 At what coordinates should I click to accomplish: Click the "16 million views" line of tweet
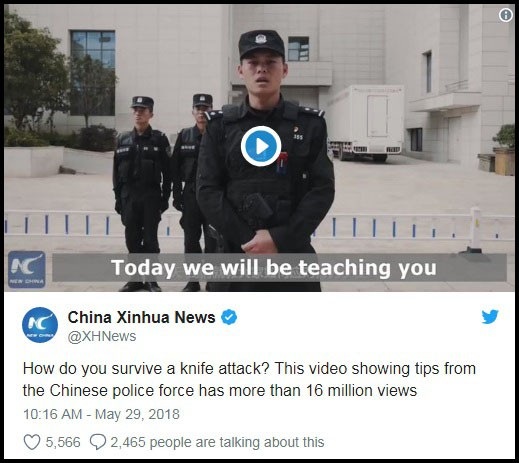click(220, 390)
